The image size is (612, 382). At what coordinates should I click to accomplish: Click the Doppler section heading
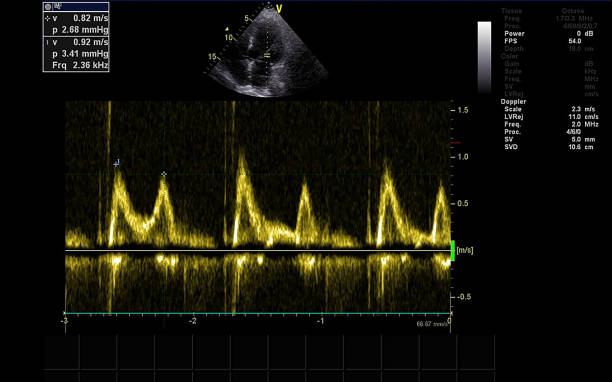[x=513, y=101]
